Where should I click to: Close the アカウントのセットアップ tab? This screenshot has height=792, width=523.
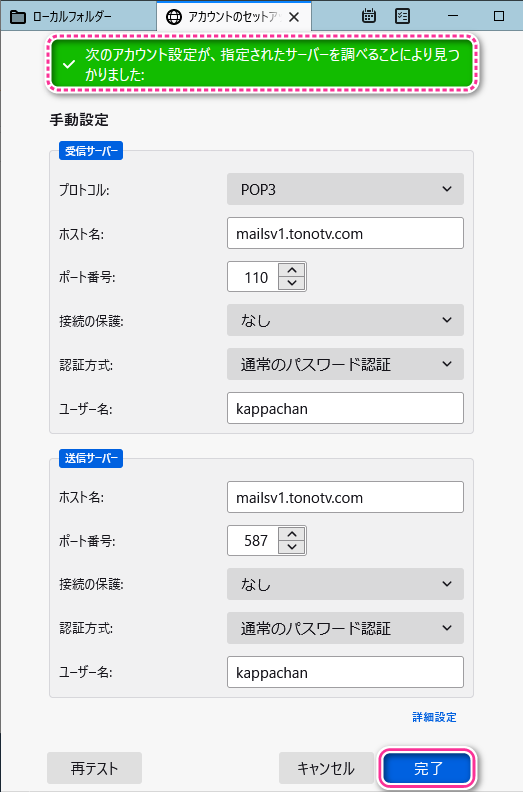click(x=294, y=17)
